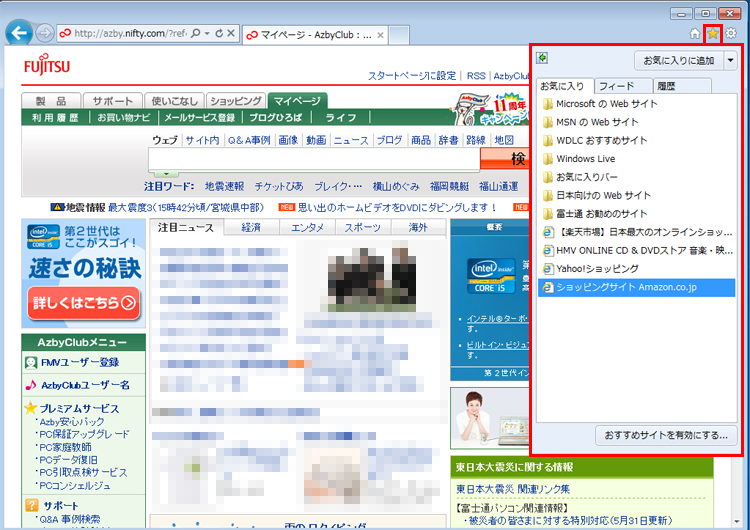Switch to the フィード tab
This screenshot has height=530, width=750.
tap(623, 86)
